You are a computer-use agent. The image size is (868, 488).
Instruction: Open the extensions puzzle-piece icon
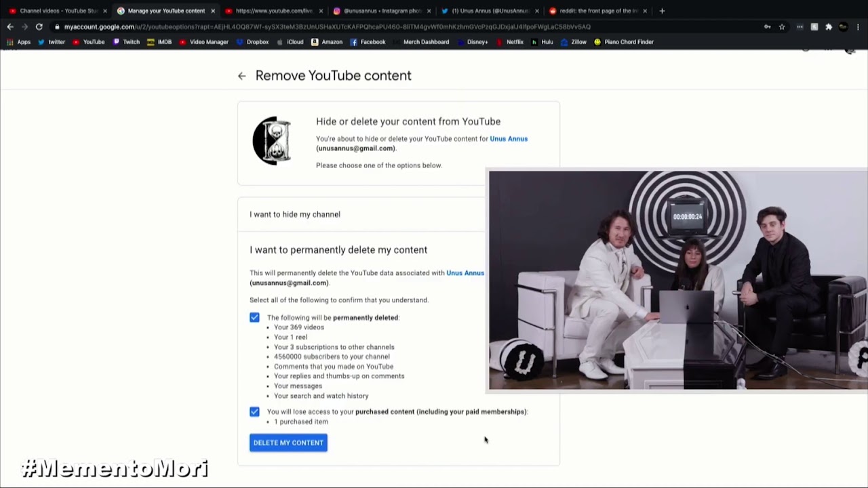pos(829,26)
